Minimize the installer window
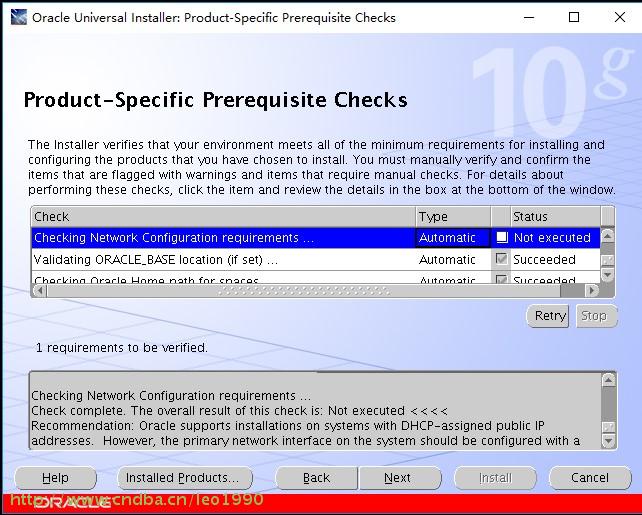Image resolution: width=642 pixels, height=515 pixels. [x=529, y=17]
